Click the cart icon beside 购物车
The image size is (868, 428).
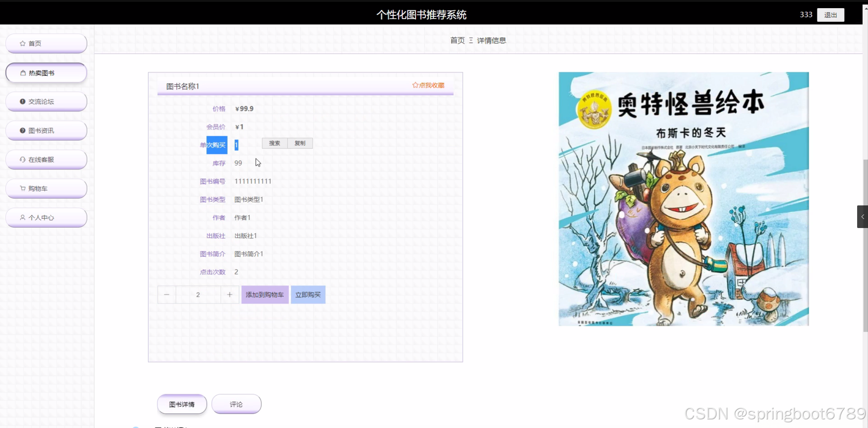[23, 189]
